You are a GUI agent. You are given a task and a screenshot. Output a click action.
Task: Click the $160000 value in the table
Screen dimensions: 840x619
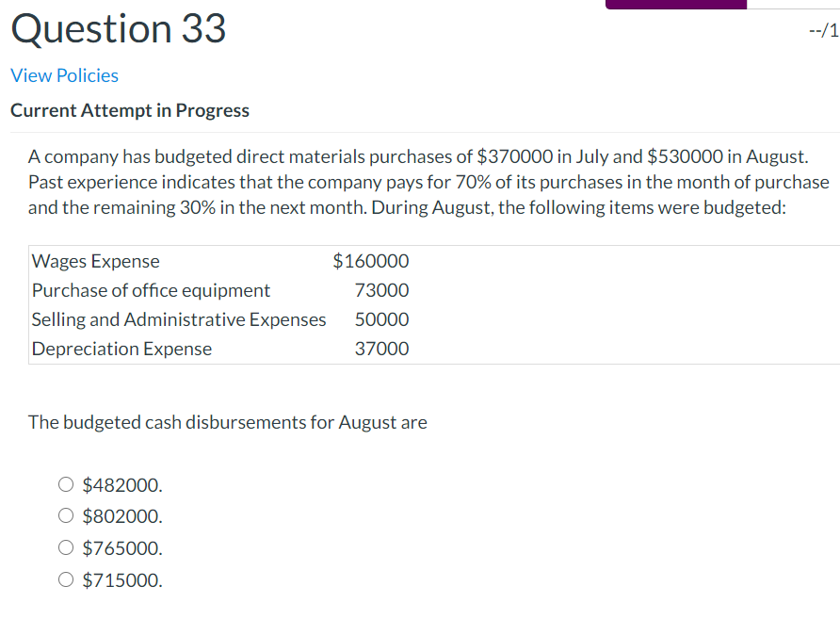coord(371,261)
